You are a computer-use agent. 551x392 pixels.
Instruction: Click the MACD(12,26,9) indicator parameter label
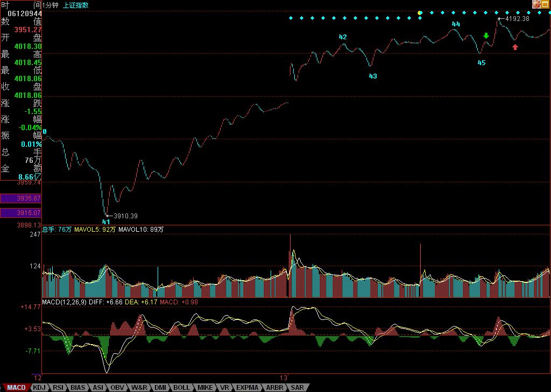(x=63, y=302)
